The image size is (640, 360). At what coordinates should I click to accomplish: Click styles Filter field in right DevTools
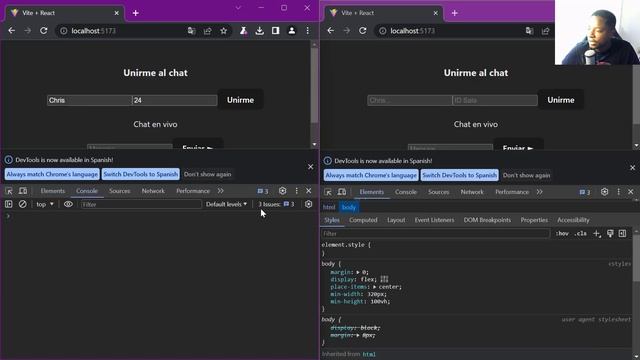(x=436, y=233)
